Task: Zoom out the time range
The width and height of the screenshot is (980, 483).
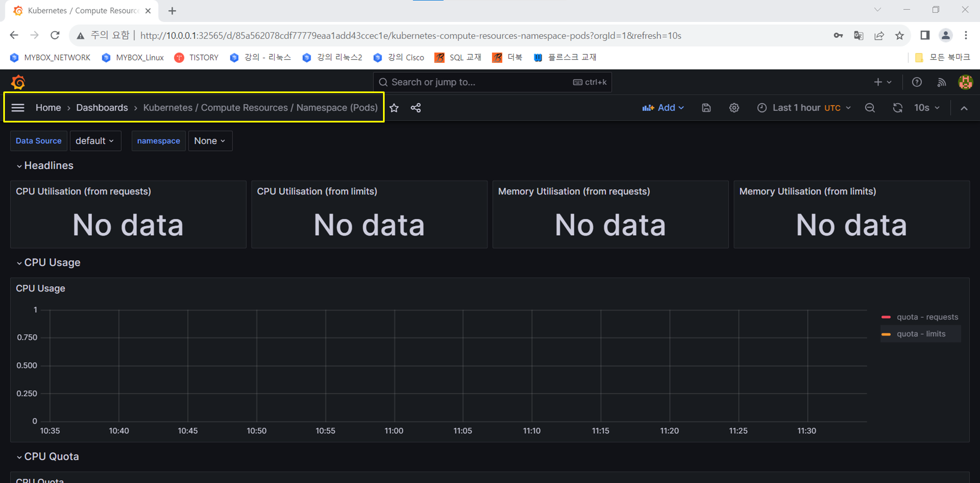Action: tap(870, 108)
